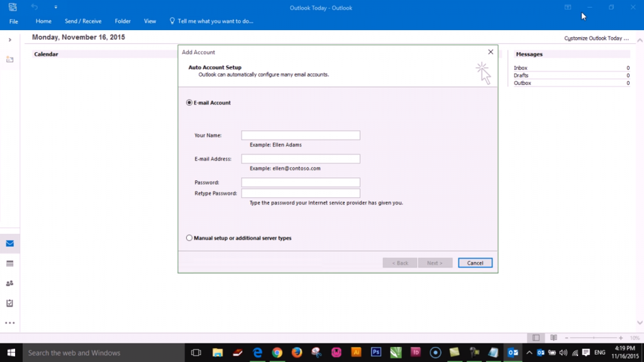Image resolution: width=644 pixels, height=362 pixels.
Task: Select the E-mail Account radio button
Action: [189, 102]
